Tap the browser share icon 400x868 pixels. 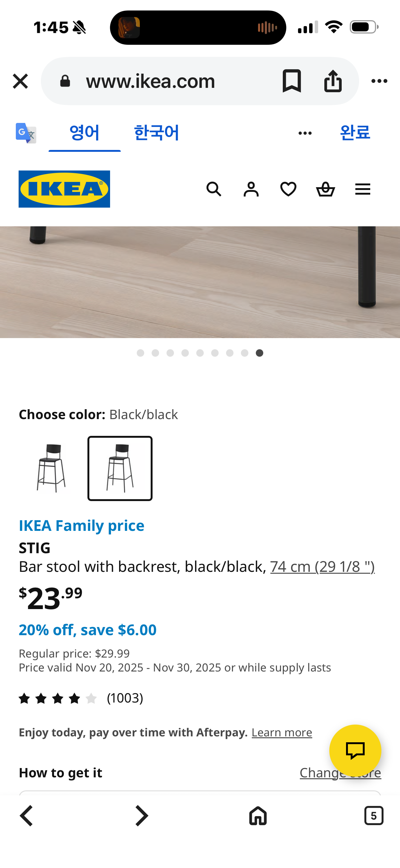click(333, 81)
